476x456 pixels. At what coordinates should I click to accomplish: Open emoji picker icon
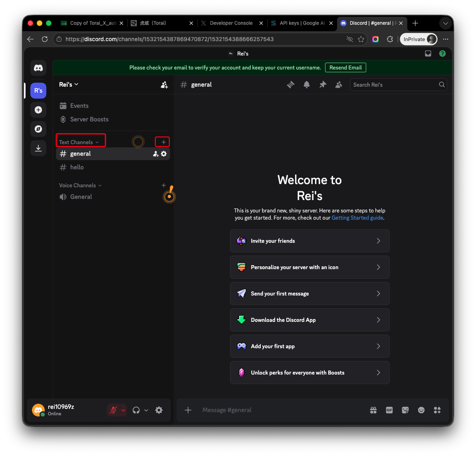421,410
